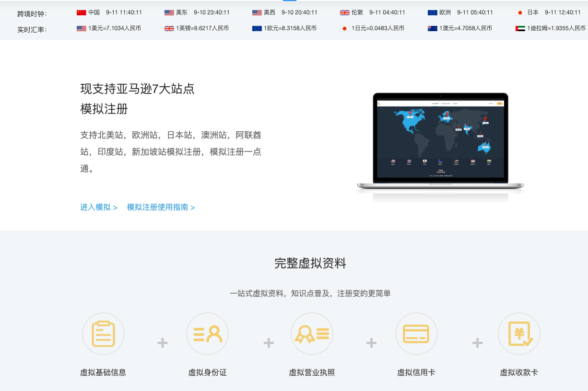Click the EU flag beside 欧洲 clock
Viewport: 588px width, 391px height.
point(432,12)
